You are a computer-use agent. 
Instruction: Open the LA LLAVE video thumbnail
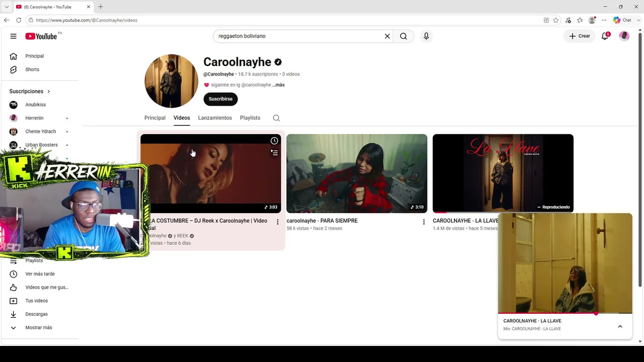503,173
